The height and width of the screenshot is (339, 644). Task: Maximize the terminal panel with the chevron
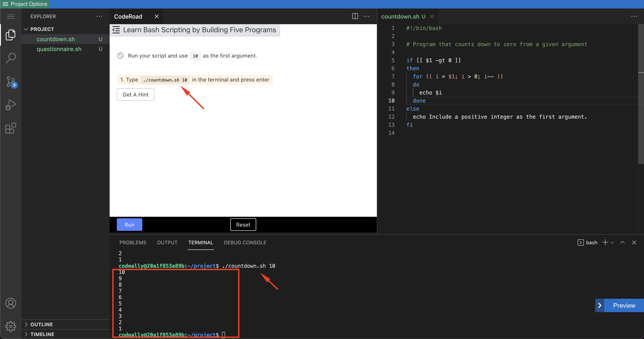pos(623,242)
